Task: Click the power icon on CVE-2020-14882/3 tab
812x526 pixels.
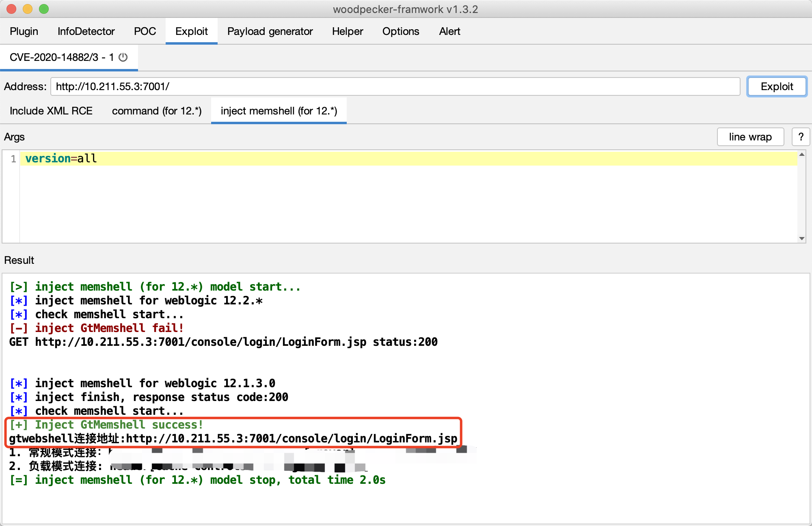Action: click(123, 57)
